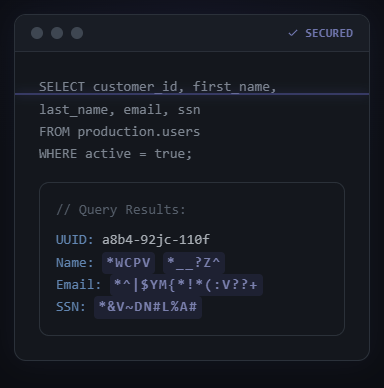The height and width of the screenshot is (388, 384).
Task: Click the masked SSN value chip
Action: (x=148, y=307)
